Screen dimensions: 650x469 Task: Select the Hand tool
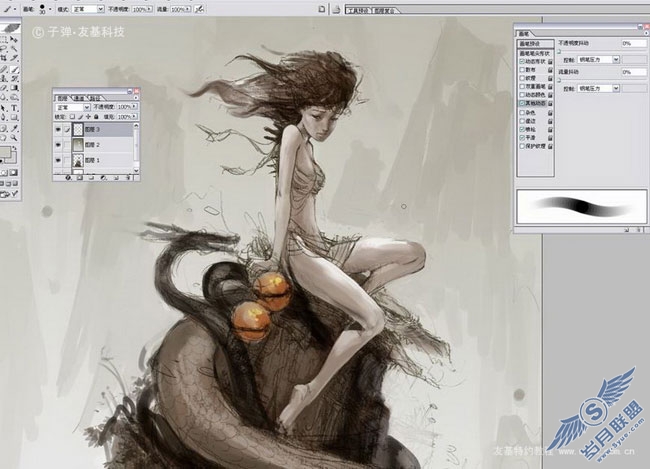pyautogui.click(x=4, y=137)
